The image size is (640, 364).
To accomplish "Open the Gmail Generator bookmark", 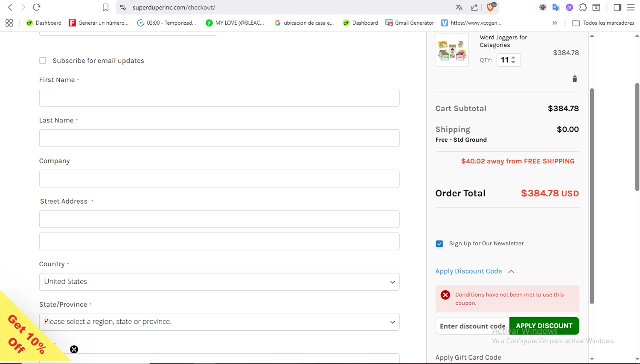I will tap(410, 23).
